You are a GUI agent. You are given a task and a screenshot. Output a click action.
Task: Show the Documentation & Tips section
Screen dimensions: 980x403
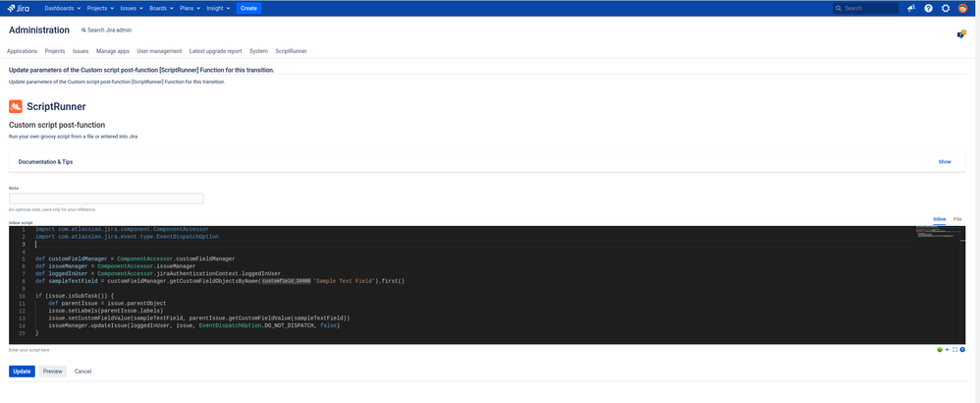point(945,161)
